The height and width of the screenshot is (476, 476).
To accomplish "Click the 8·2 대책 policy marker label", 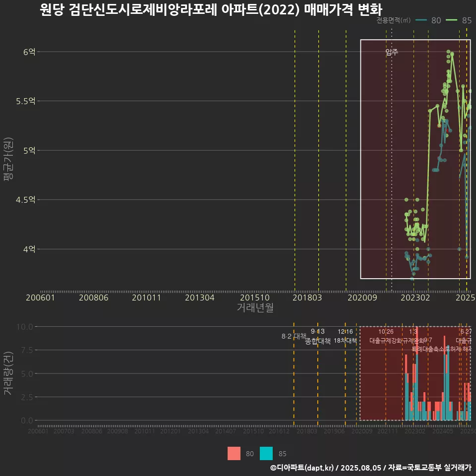I will click(x=294, y=336).
